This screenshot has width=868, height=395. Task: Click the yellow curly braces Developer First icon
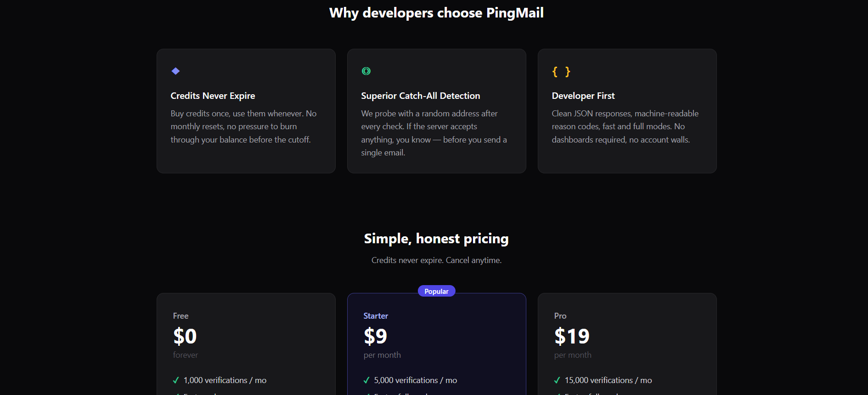pyautogui.click(x=561, y=72)
